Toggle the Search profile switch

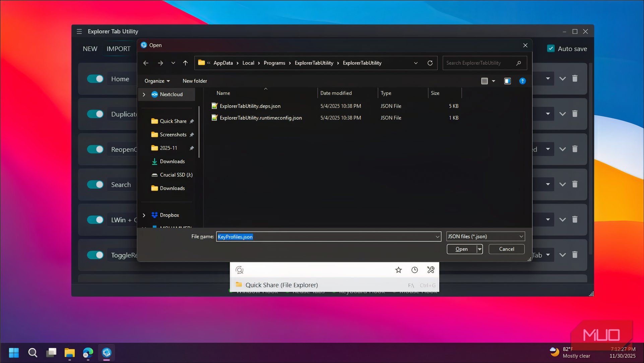tap(95, 185)
